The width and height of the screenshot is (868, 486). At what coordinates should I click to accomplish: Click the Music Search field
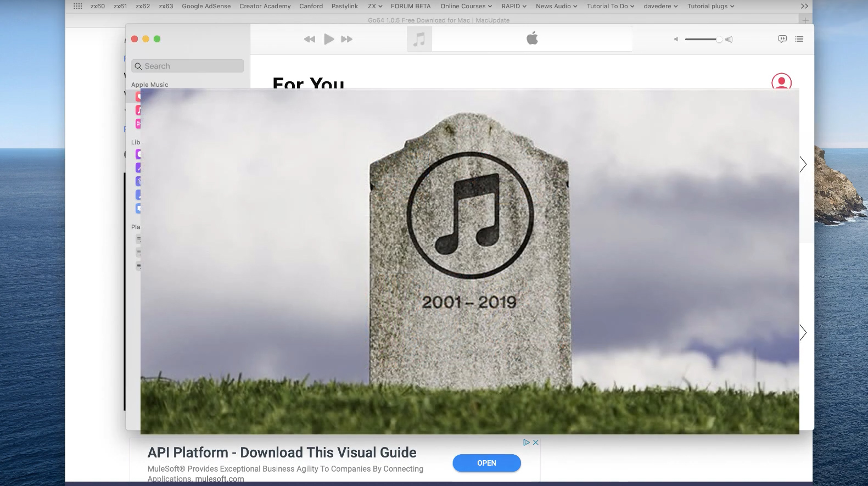187,66
